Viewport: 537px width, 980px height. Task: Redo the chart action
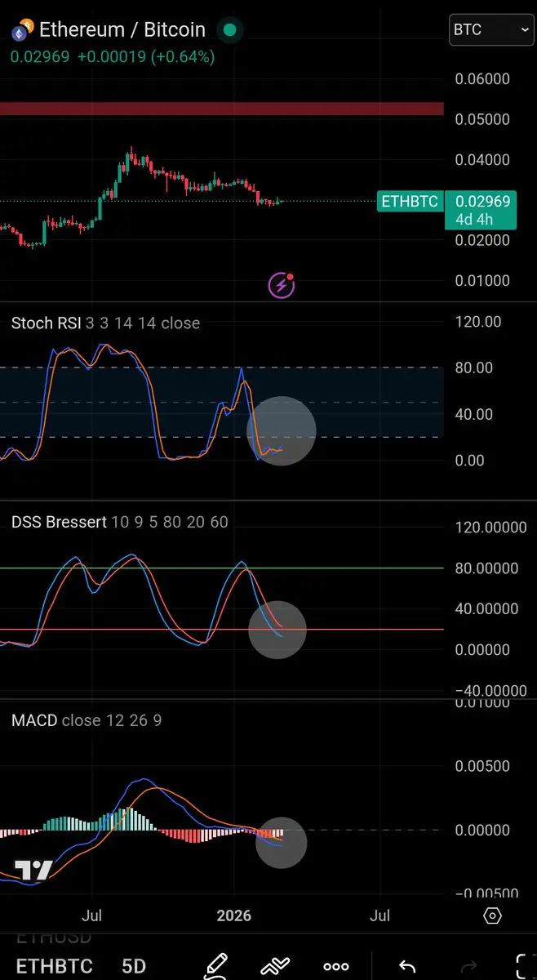[x=467, y=966]
